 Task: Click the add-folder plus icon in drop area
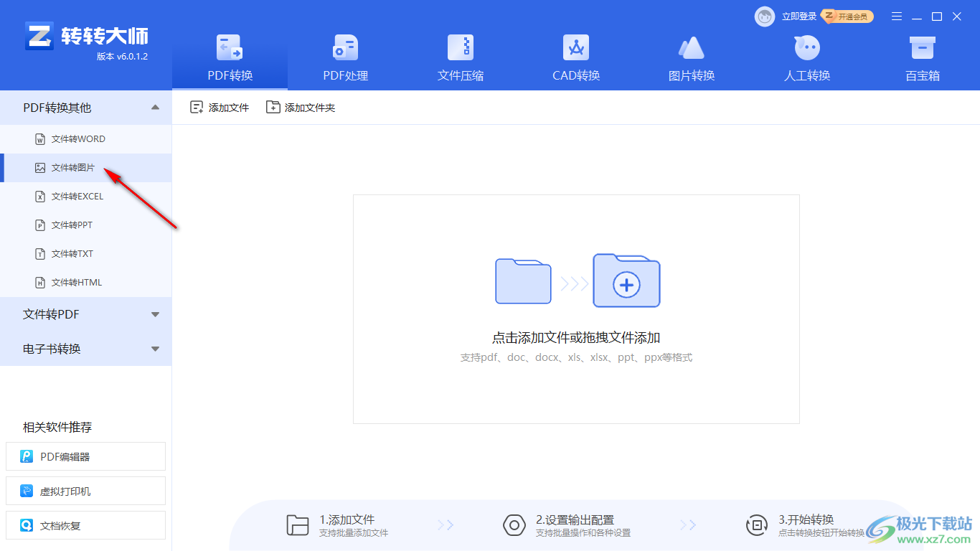(x=626, y=281)
